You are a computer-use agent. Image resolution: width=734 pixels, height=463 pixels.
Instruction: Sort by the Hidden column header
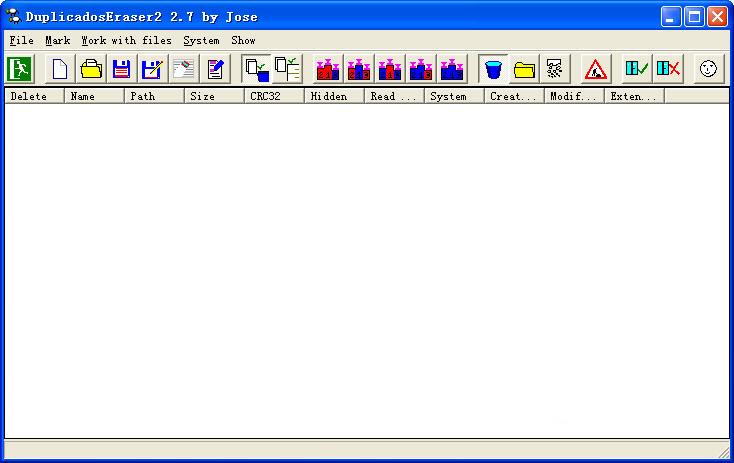click(x=334, y=96)
